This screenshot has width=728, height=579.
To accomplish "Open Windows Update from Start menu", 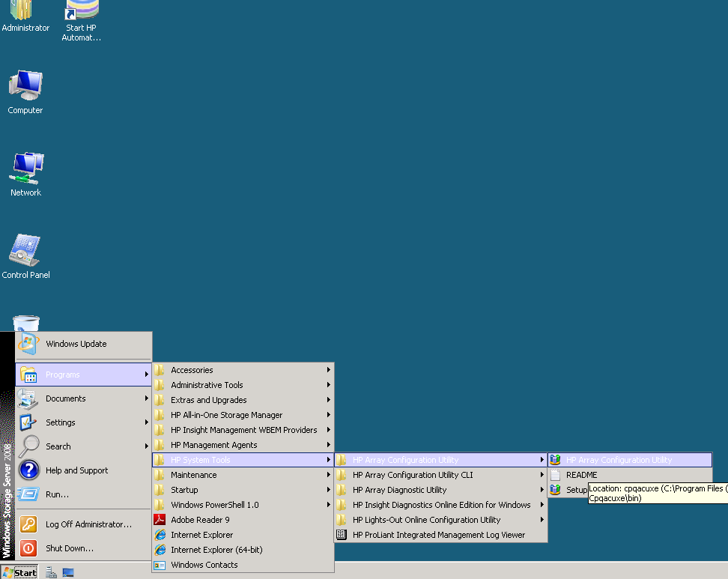I will pos(84,344).
